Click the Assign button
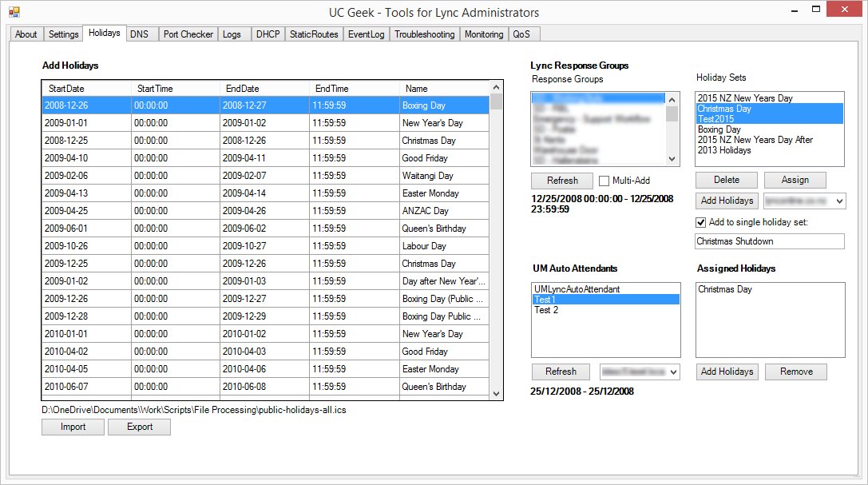The image size is (868, 485). [795, 180]
